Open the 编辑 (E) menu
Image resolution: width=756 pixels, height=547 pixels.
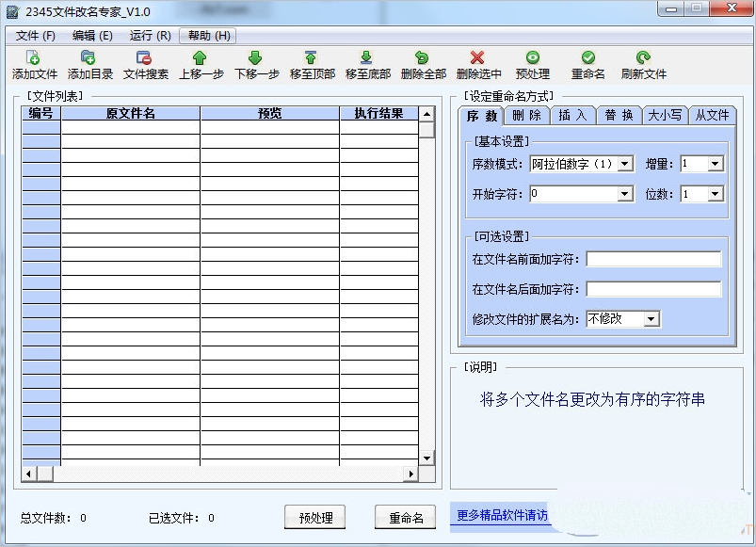[92, 36]
